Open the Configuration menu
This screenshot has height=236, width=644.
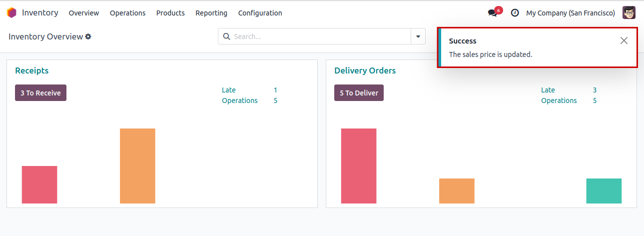[x=260, y=13]
